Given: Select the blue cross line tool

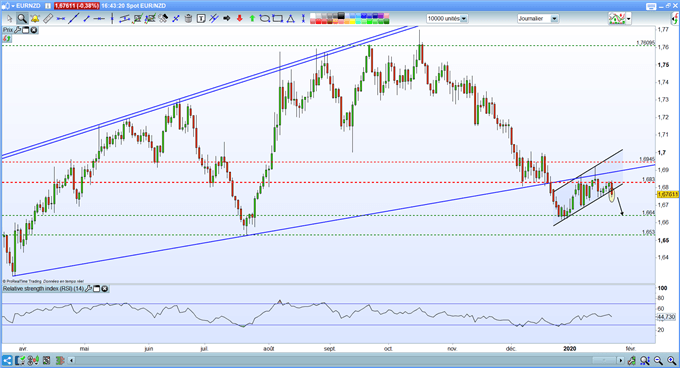Looking at the screenshot, I should pos(176,19).
